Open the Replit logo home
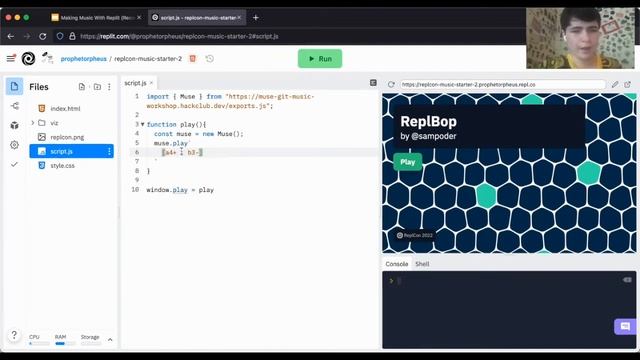Screen dimensions: 640x360 click(x=28, y=58)
